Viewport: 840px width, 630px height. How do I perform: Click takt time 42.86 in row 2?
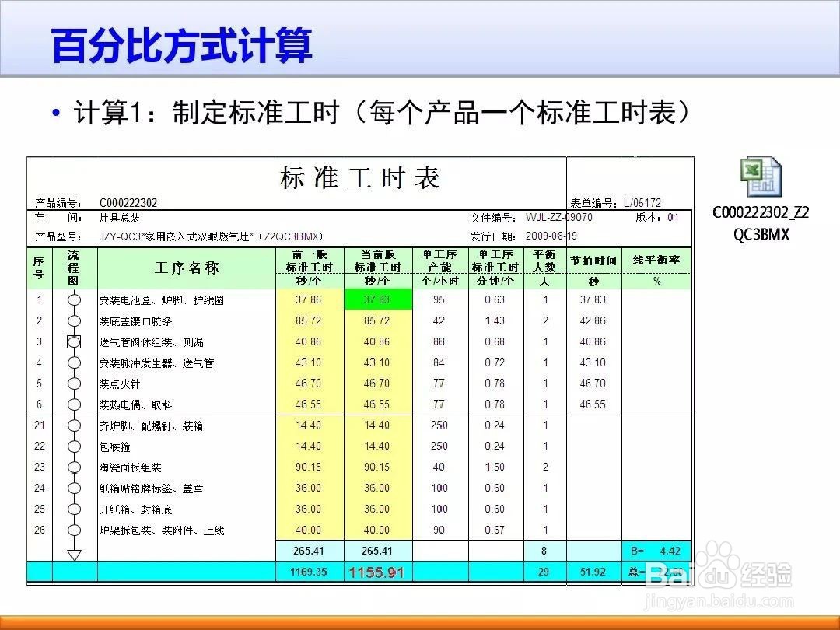tap(593, 321)
